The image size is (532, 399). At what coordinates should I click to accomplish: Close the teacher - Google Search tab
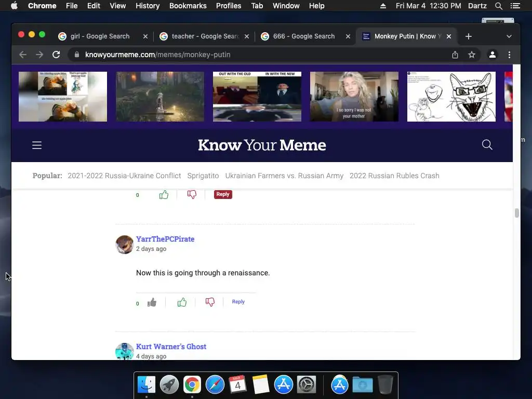point(247,36)
